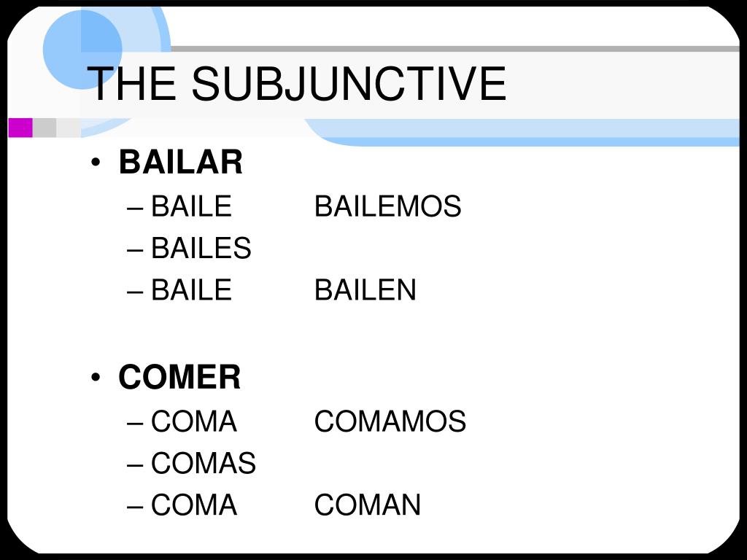Click the gray line above the title
The width and height of the screenshot is (747, 560).
pyautogui.click(x=455, y=49)
